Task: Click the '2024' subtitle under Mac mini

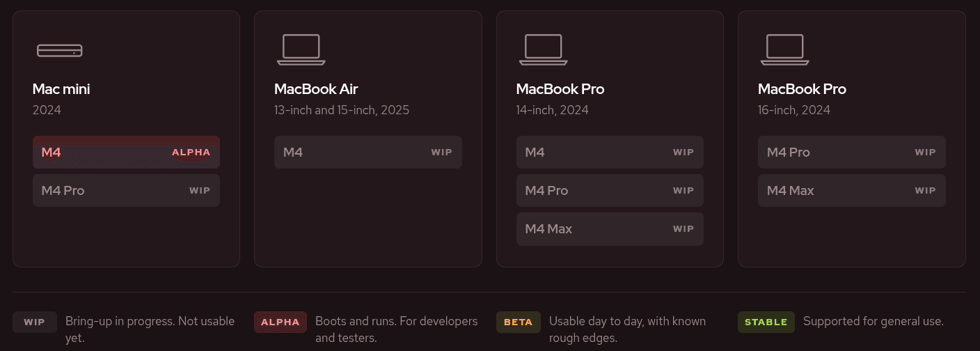Action: tap(47, 110)
